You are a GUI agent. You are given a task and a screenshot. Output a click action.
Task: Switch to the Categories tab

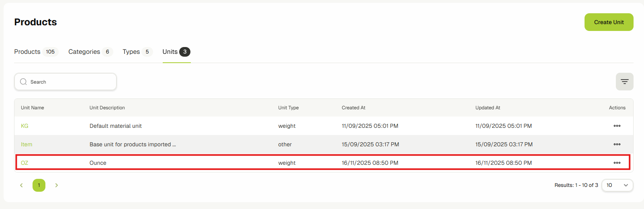84,52
